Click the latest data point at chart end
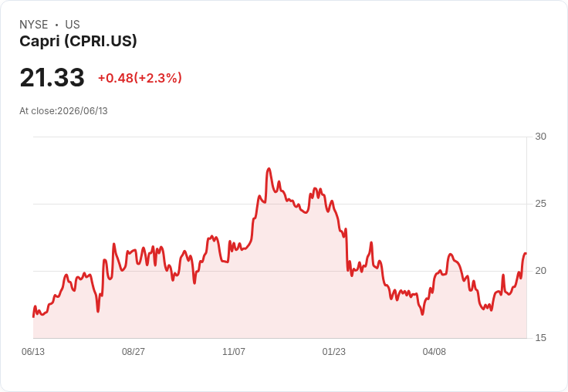568x392 pixels. point(526,253)
